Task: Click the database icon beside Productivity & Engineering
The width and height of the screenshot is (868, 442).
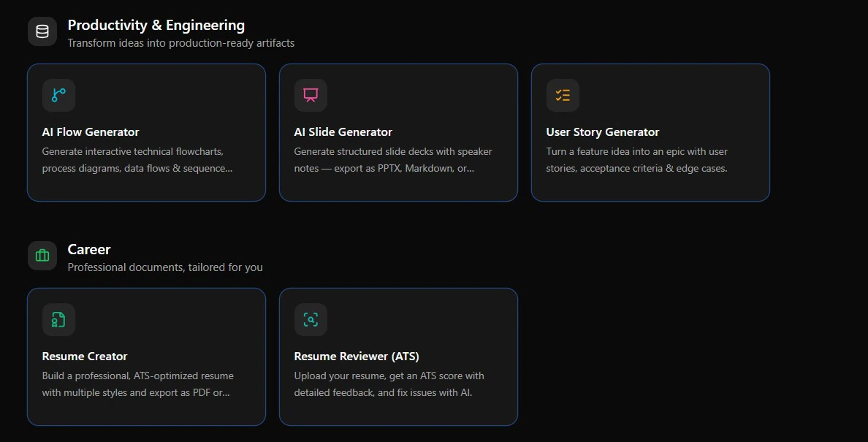Action: coord(42,31)
